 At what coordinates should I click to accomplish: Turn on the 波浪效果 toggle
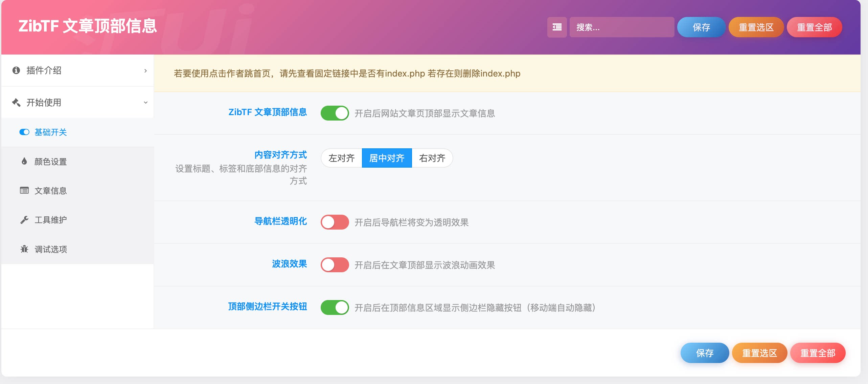click(335, 265)
